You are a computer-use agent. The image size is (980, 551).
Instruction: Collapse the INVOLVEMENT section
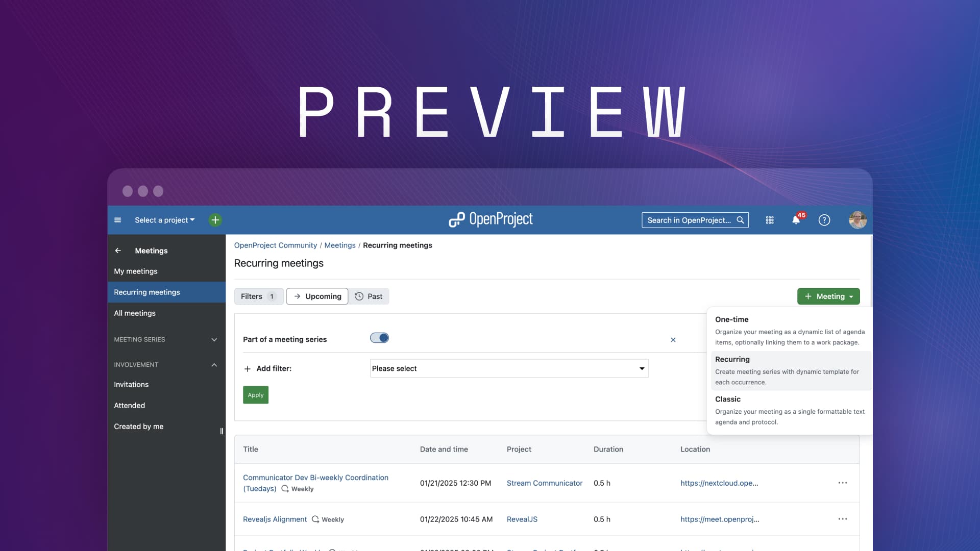(x=214, y=364)
